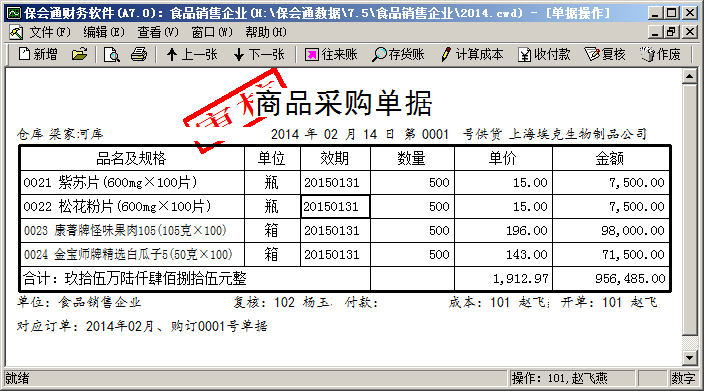This screenshot has height=391, width=704.
Task: Click the title bar app icon
Action: pyautogui.click(x=13, y=13)
